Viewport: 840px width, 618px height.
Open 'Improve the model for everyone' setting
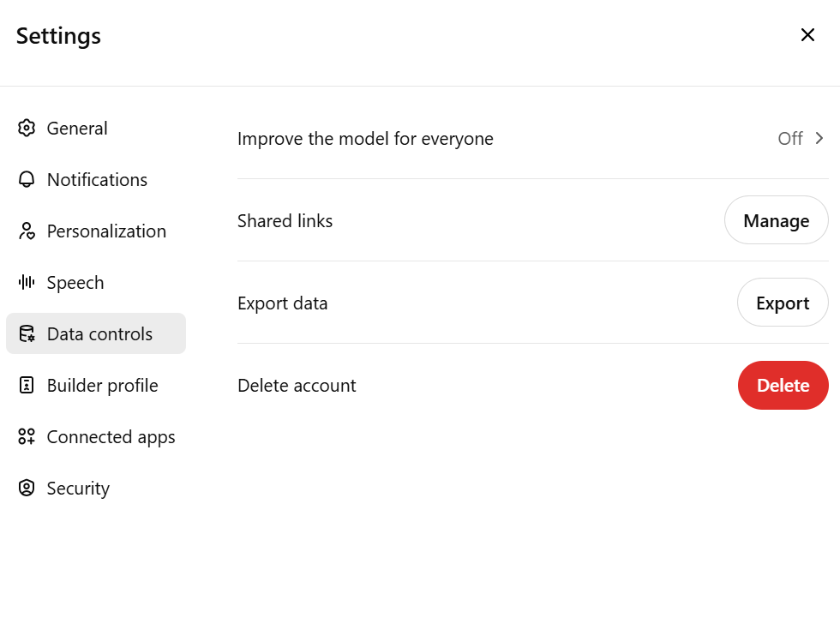point(365,139)
